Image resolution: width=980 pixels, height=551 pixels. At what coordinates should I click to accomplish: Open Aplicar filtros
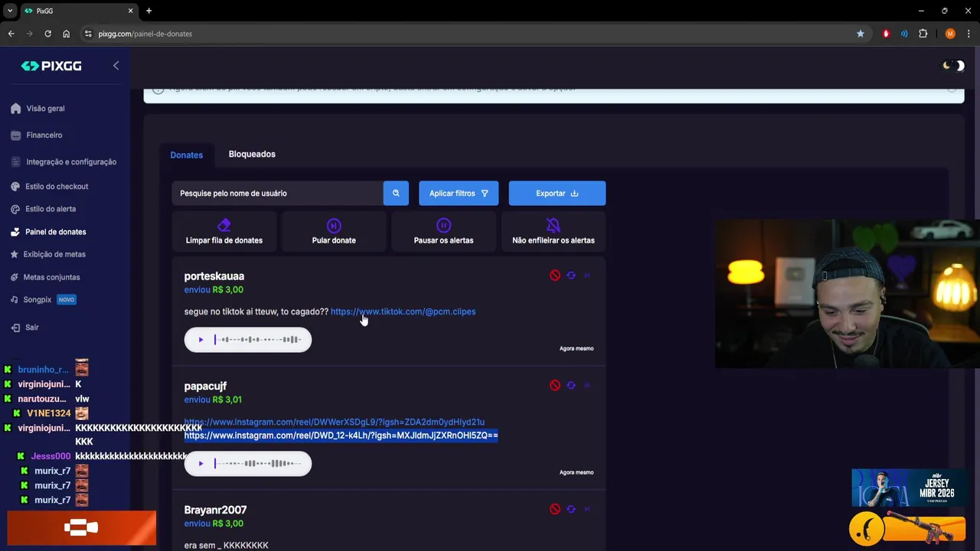(459, 194)
